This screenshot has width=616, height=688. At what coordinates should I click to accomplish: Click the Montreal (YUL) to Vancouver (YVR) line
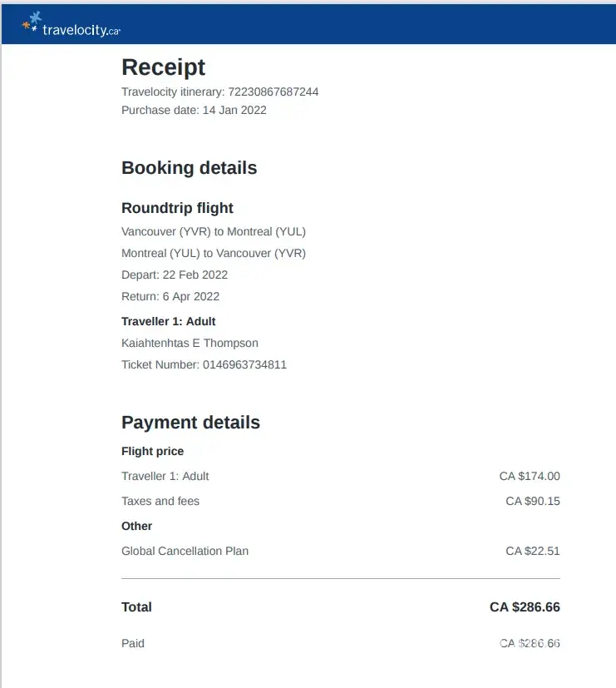click(x=214, y=253)
